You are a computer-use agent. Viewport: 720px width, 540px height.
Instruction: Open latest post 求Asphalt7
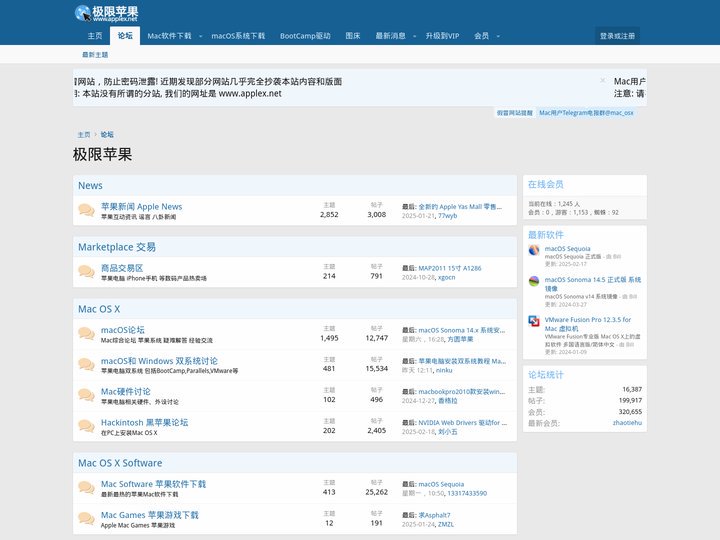[x=434, y=515]
